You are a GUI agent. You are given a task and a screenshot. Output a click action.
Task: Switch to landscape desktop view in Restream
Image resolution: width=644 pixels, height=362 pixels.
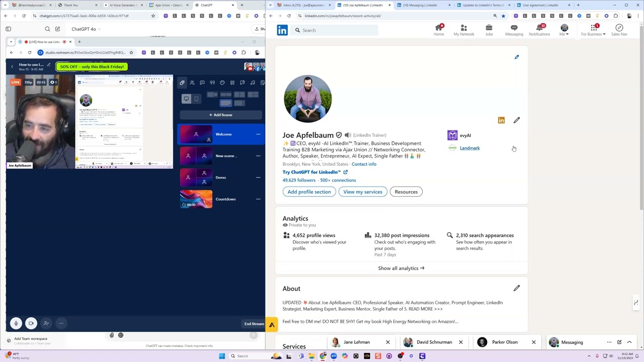[x=186, y=99]
